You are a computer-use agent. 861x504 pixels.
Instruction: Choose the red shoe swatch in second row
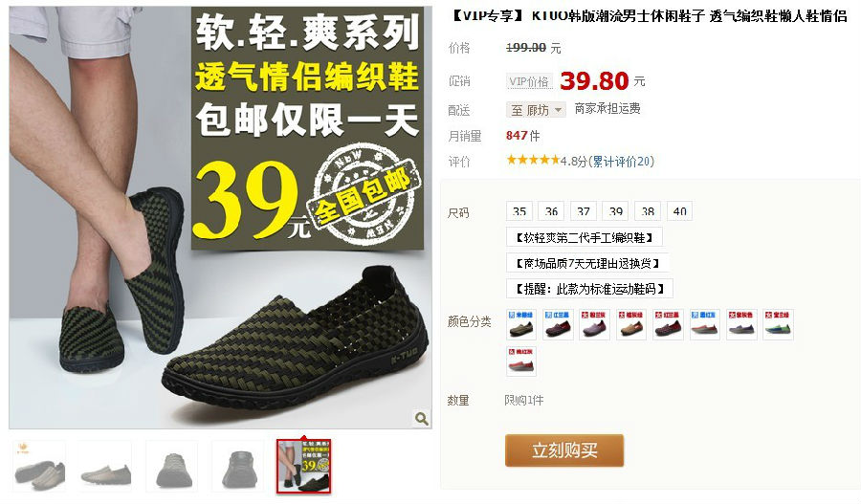point(521,361)
